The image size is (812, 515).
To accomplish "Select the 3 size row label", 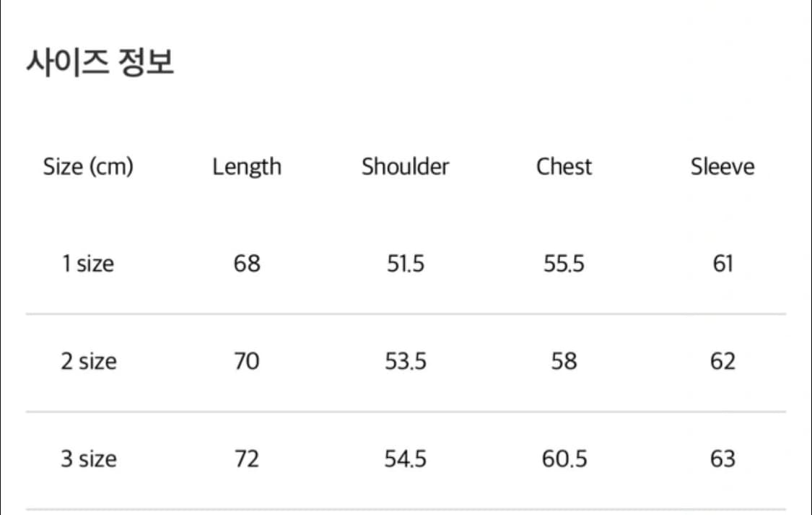I will (88, 459).
